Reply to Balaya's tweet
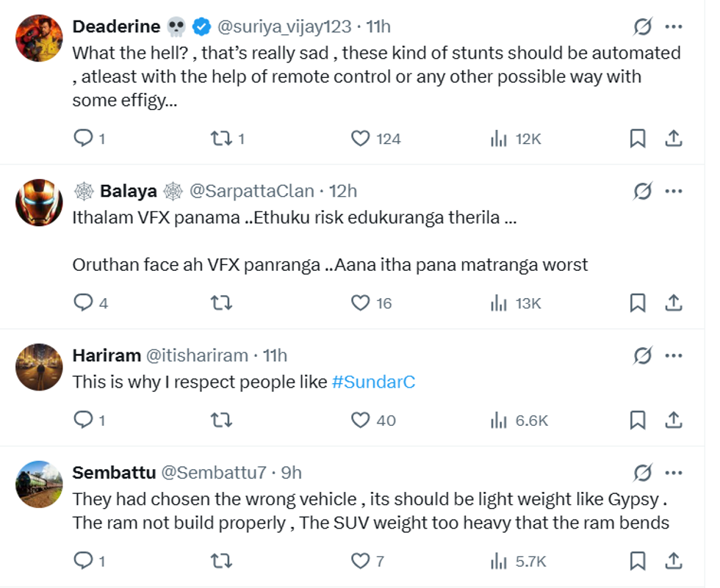This screenshot has height=588, width=720. (84, 302)
